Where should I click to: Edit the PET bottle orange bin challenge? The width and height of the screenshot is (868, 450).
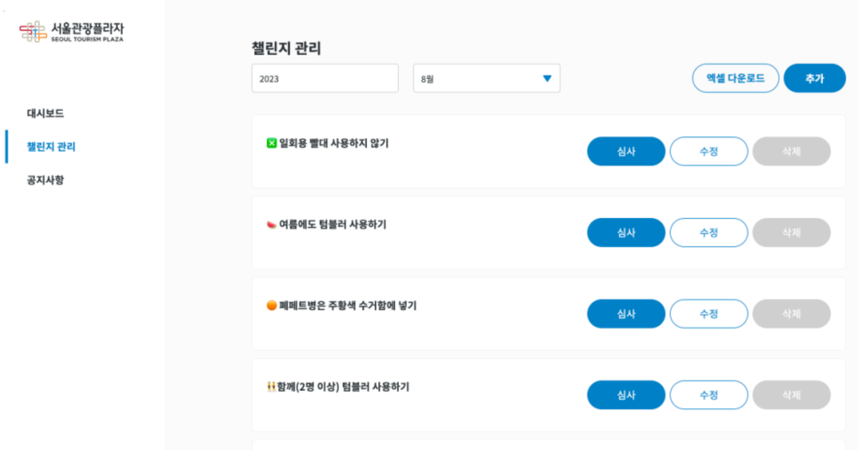(x=709, y=314)
